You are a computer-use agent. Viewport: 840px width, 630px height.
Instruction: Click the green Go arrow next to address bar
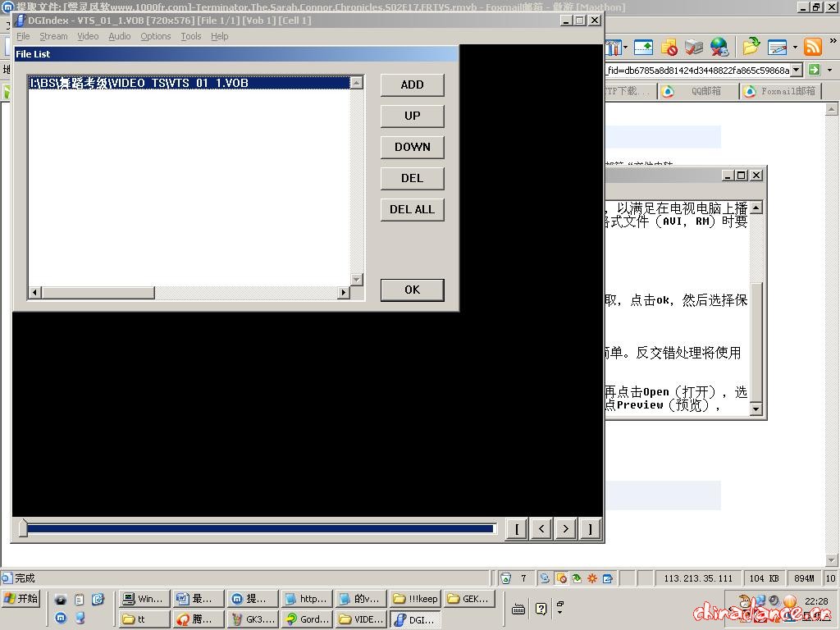pos(814,70)
